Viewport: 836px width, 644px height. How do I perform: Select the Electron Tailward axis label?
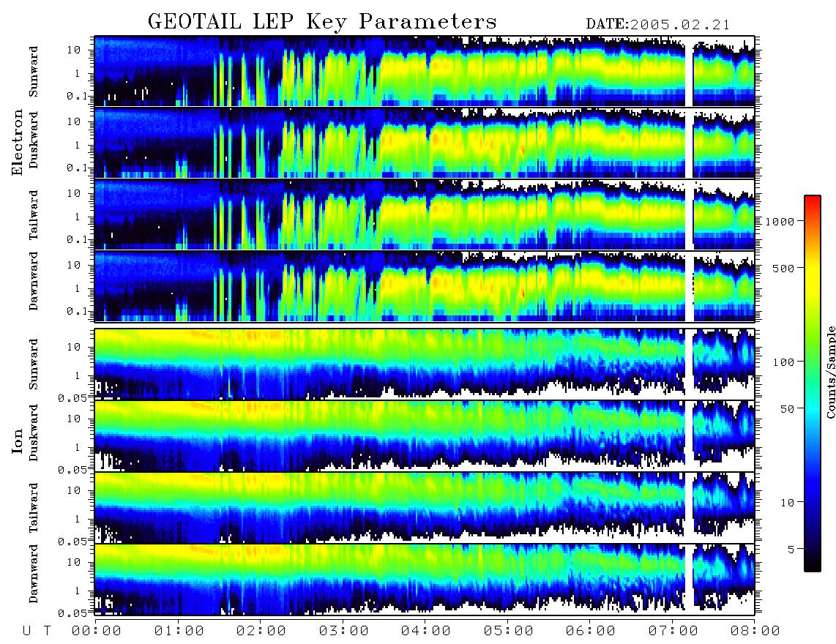(34, 214)
